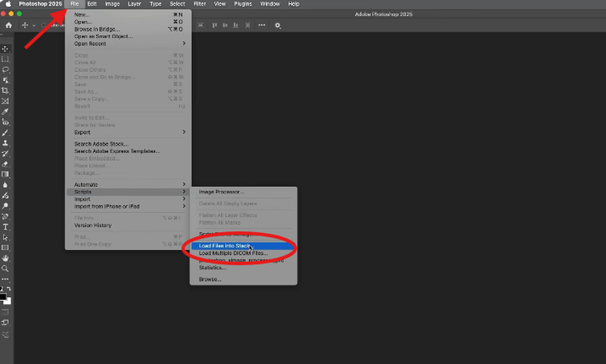This screenshot has height=364, width=606.
Task: Set the foreground color swatch
Action: (2, 297)
